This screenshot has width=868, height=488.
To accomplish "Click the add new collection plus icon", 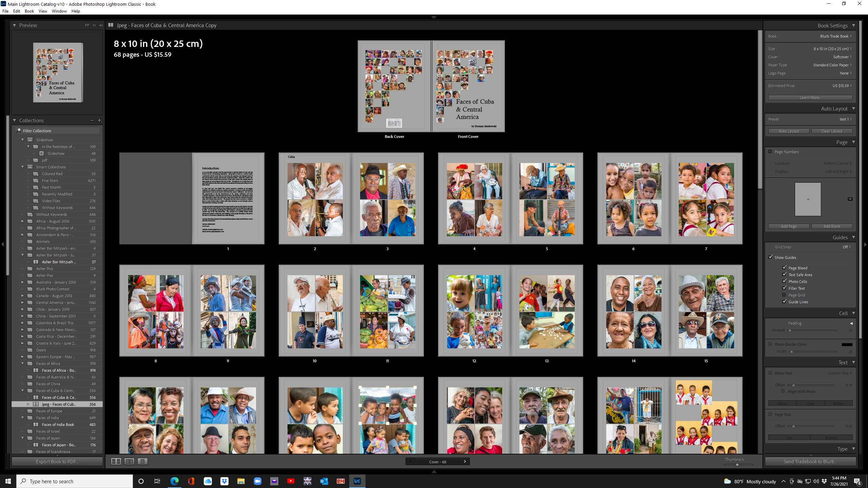I will click(99, 120).
